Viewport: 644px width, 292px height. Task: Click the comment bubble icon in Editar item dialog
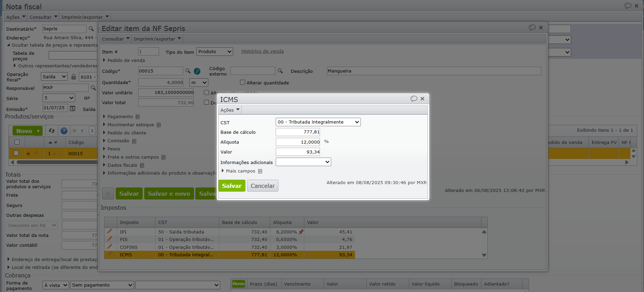[x=532, y=28]
